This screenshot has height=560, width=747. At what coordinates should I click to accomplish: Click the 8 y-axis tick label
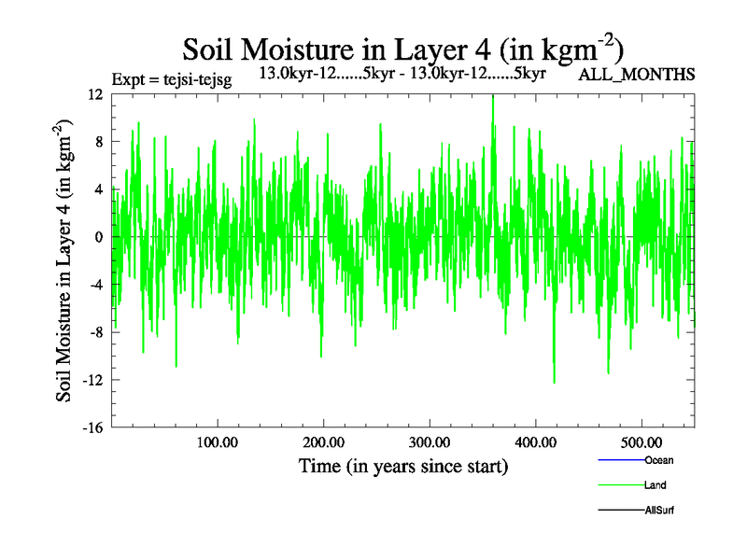(x=98, y=142)
